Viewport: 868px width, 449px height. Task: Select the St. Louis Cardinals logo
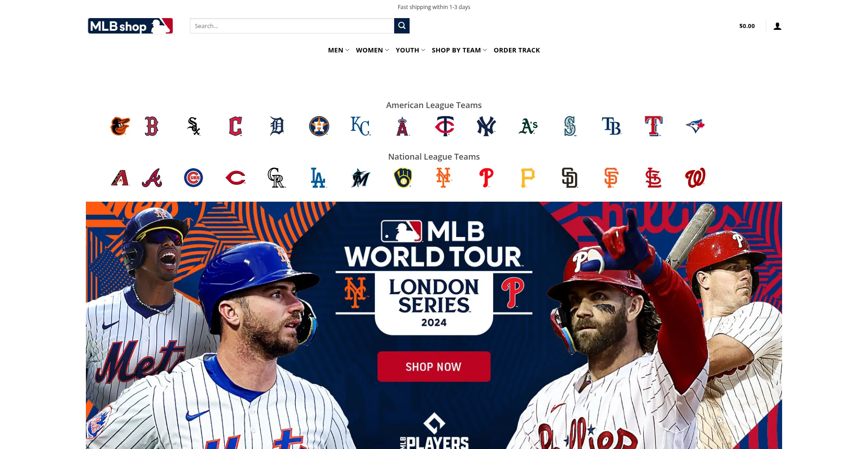(653, 178)
